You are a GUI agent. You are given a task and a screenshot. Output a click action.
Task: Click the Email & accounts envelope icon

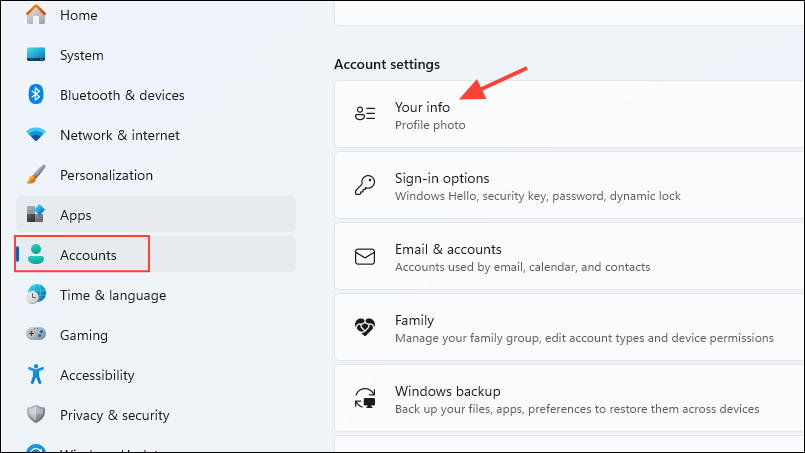pyautogui.click(x=365, y=256)
